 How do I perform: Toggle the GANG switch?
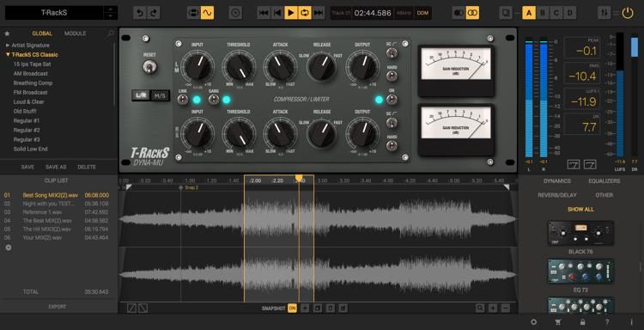(213, 100)
